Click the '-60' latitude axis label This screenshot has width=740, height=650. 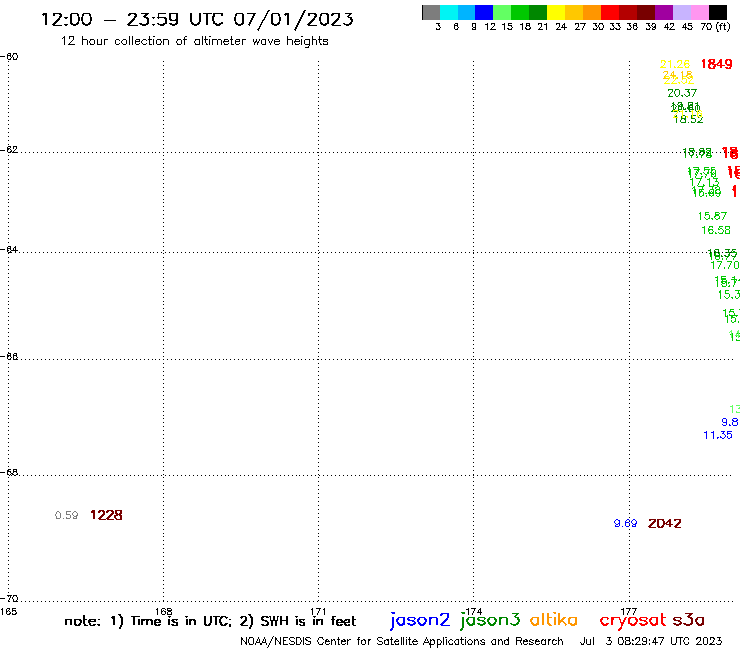click(9, 57)
